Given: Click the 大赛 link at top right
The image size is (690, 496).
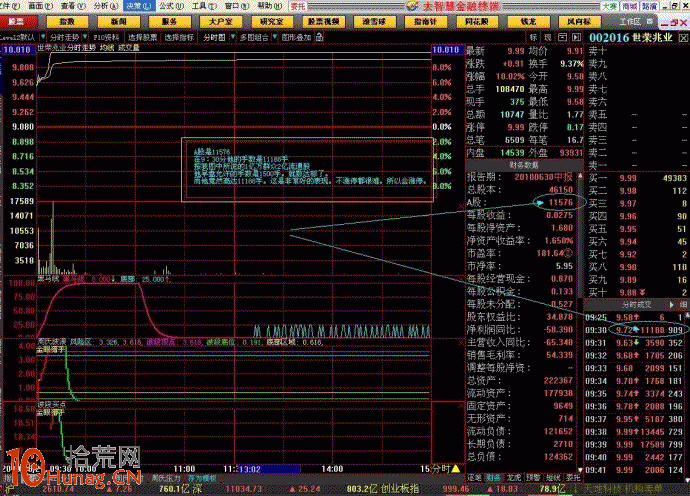Looking at the screenshot, I should point(610,6).
